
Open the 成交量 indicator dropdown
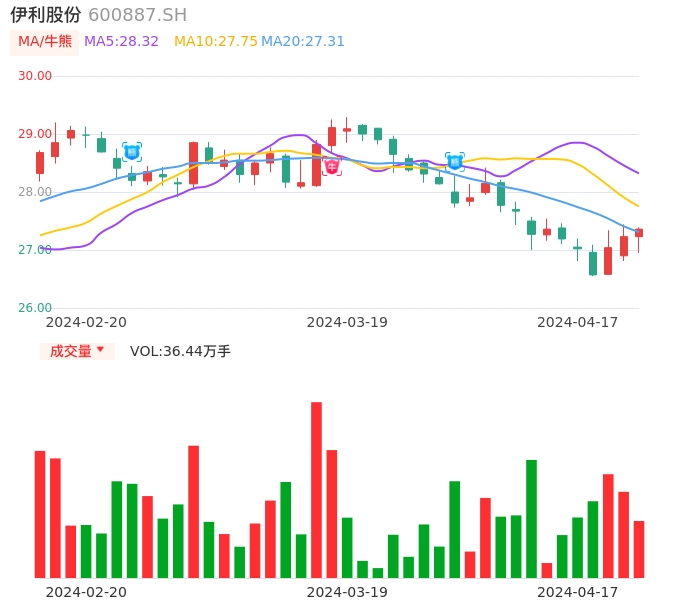[x=77, y=351]
